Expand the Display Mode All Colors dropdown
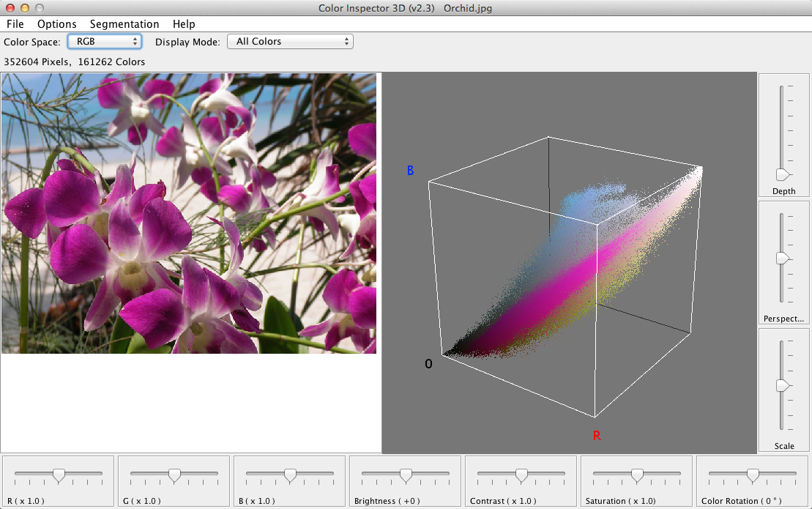This screenshot has width=812, height=509. (x=290, y=42)
